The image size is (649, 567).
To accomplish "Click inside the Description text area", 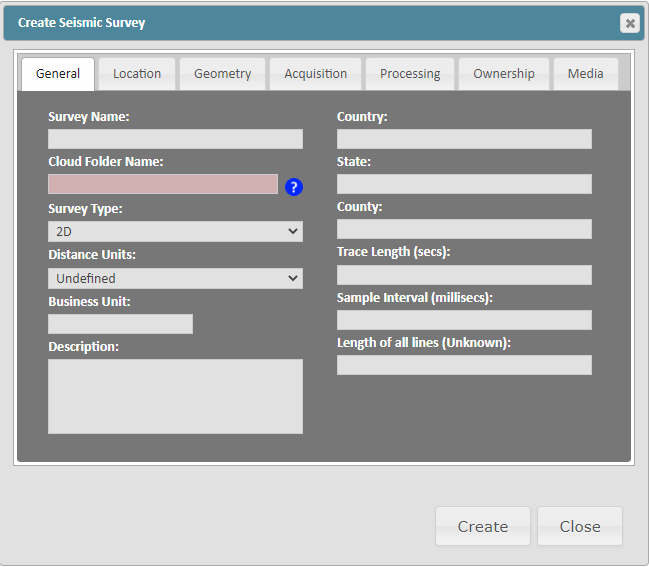I will 175,396.
